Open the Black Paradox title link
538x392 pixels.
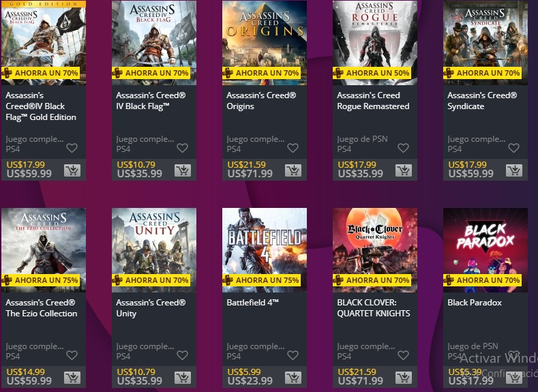click(x=475, y=303)
